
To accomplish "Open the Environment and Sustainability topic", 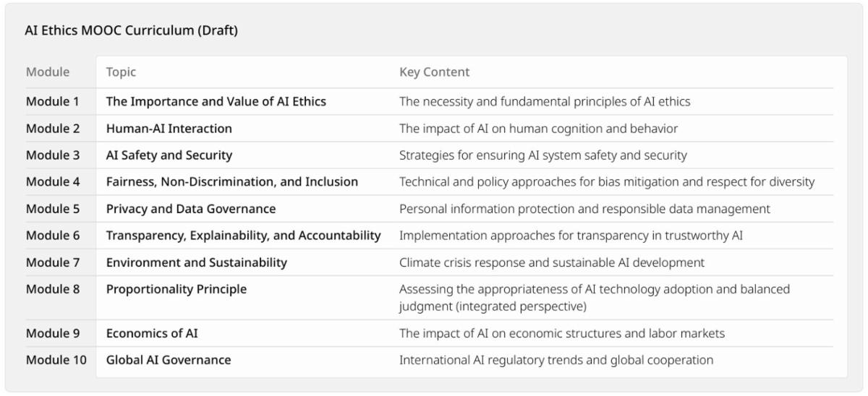I will point(197,262).
